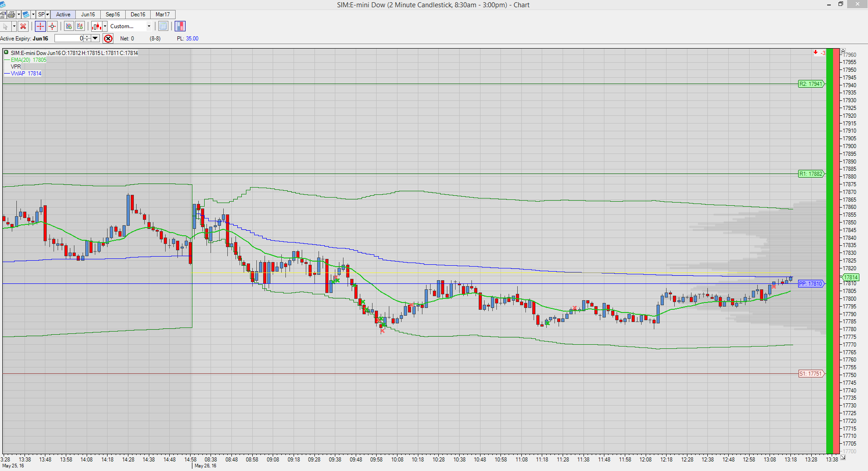Click the 12:18 time axis label
Screen dimensions: 868x471
click(x=667, y=460)
